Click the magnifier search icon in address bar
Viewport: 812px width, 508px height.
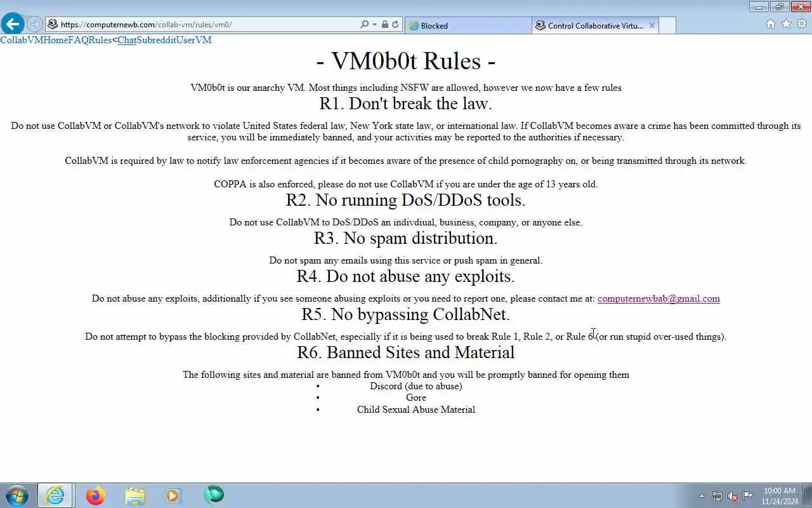click(364, 25)
